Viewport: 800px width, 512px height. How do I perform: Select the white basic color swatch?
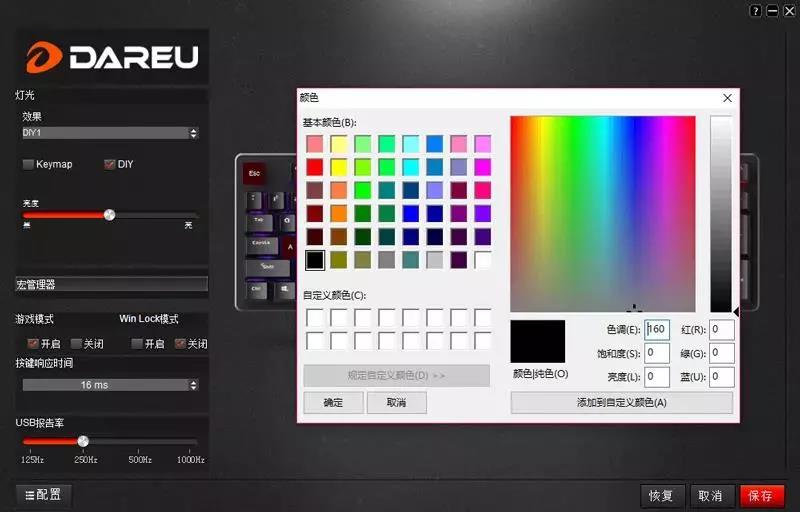(x=482, y=260)
